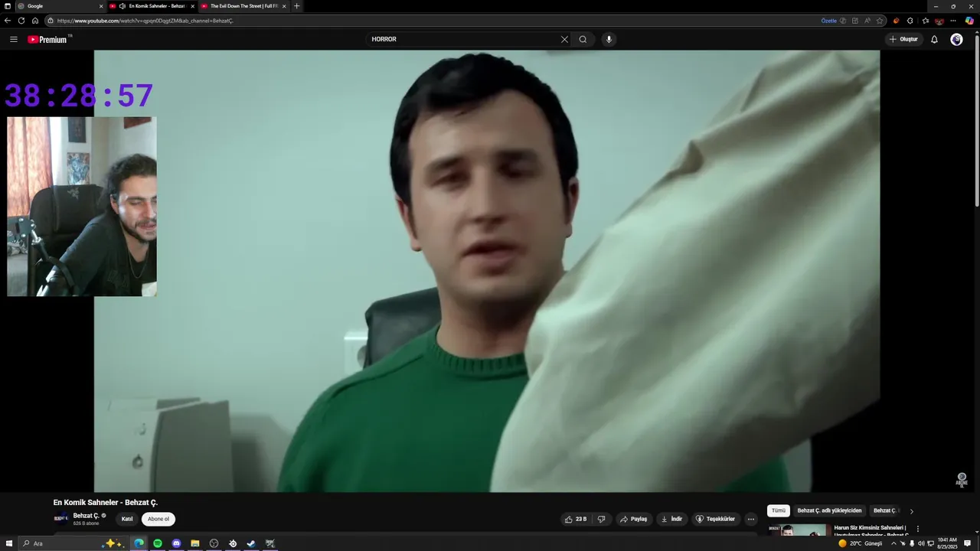980x551 pixels.
Task: Show hidden system tray icons
Action: point(893,543)
